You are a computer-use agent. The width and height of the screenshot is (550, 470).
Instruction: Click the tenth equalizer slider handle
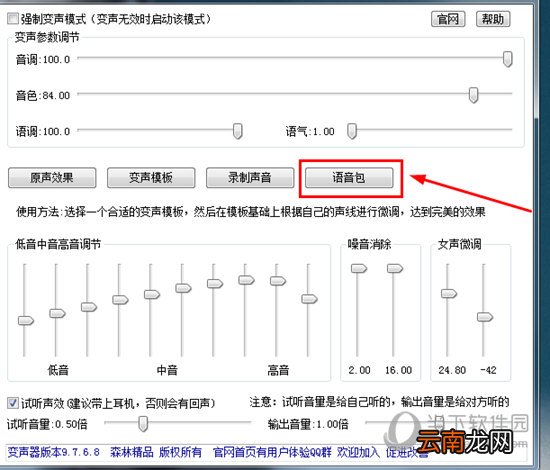coord(309,299)
